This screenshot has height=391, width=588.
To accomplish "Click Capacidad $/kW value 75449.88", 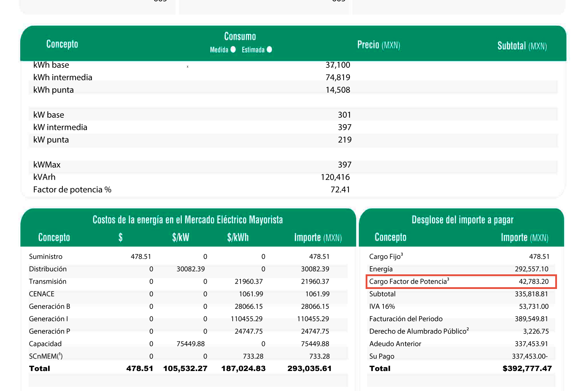I will [191, 344].
